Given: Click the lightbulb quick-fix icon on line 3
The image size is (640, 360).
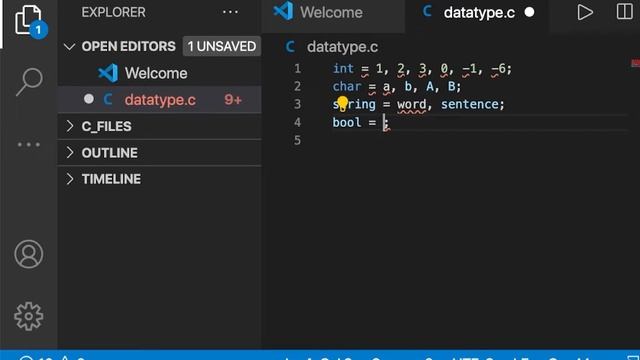Looking at the screenshot, I should tap(342, 104).
